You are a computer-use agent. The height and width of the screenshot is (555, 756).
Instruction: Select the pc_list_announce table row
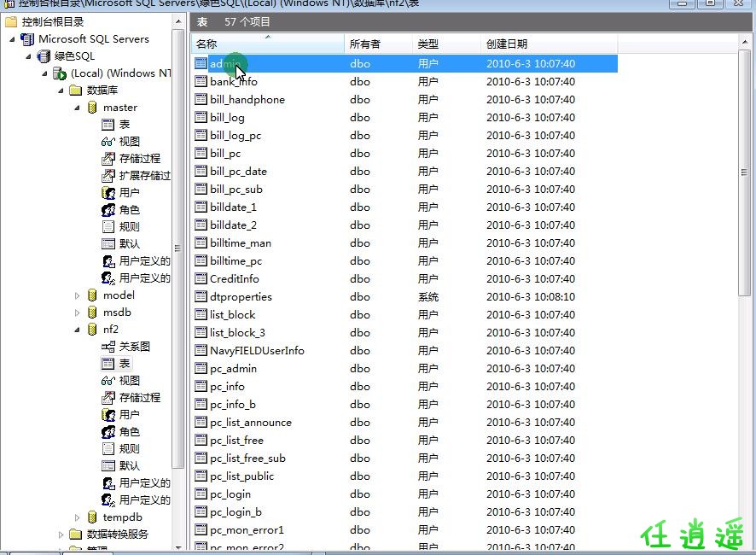[405, 423]
